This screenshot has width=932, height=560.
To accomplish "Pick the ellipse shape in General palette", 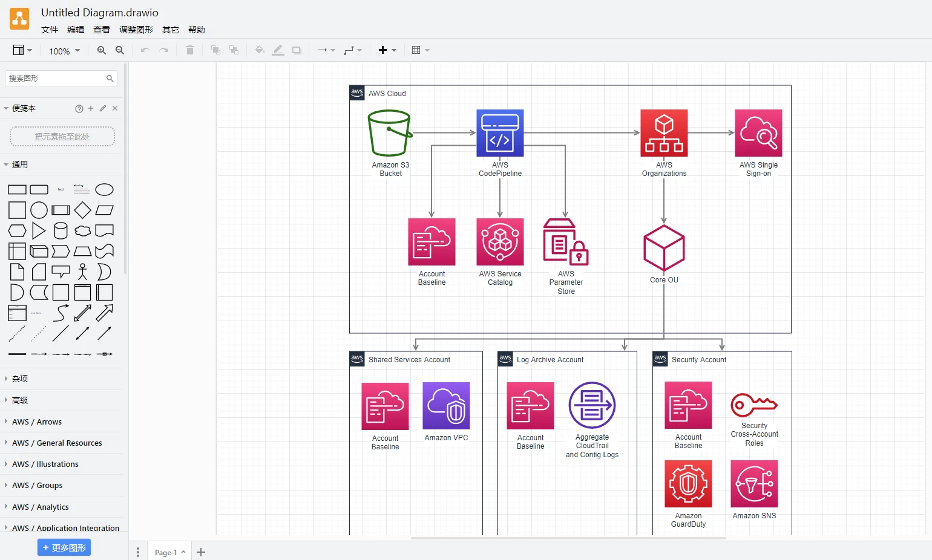I will coord(104,190).
